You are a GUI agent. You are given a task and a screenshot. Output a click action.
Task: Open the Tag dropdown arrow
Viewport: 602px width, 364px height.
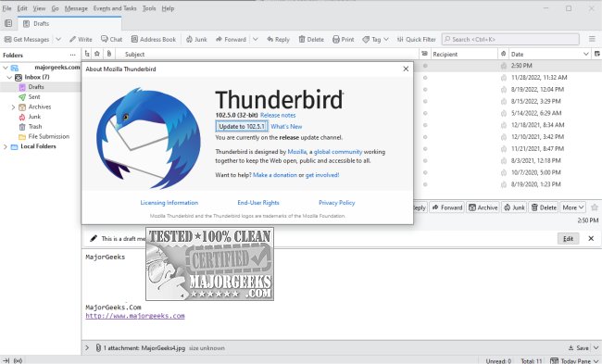386,39
